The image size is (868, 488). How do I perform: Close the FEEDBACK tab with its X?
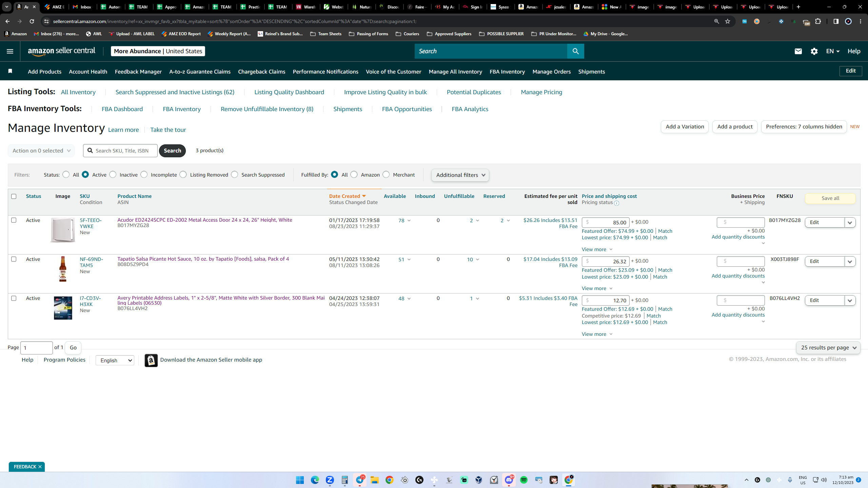click(40, 467)
